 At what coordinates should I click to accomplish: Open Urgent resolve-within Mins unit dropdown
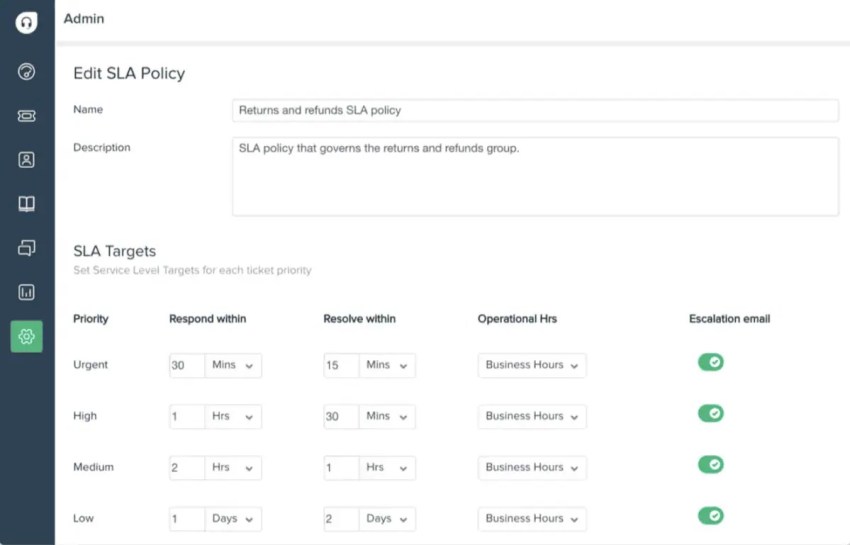coord(387,366)
